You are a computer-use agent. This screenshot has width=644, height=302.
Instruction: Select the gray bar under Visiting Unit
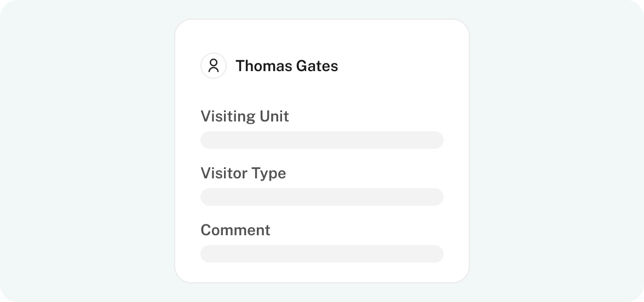coord(322,140)
